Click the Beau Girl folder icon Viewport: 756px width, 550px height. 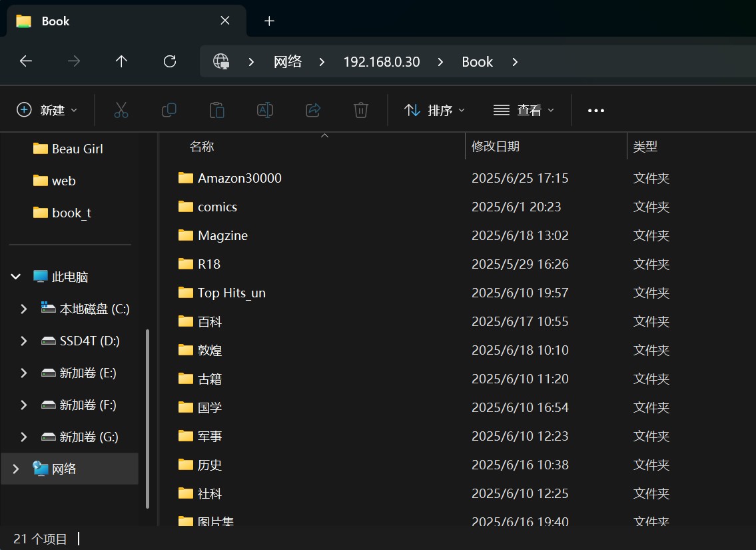(x=41, y=149)
